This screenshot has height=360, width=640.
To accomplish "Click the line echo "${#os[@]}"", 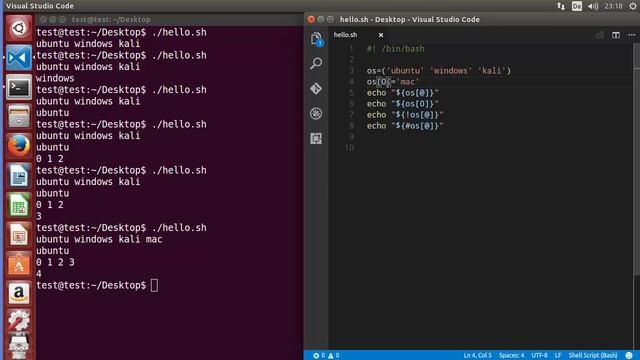I will click(405, 126).
